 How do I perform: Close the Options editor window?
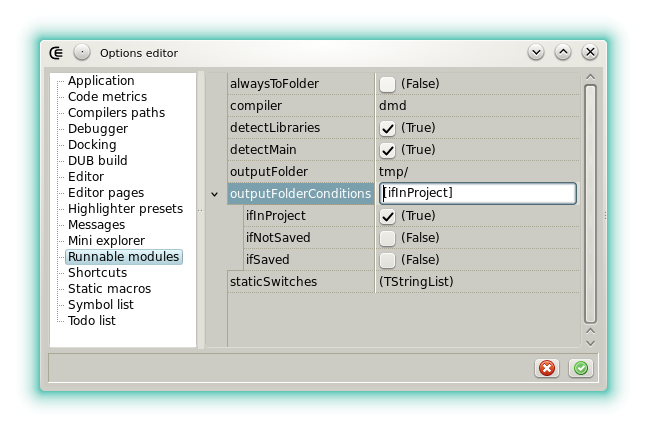[590, 52]
